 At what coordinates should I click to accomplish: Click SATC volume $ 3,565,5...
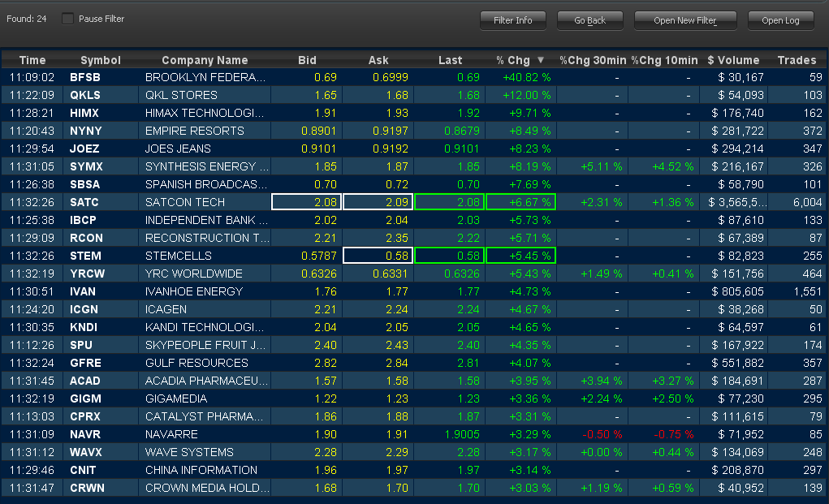point(737,202)
